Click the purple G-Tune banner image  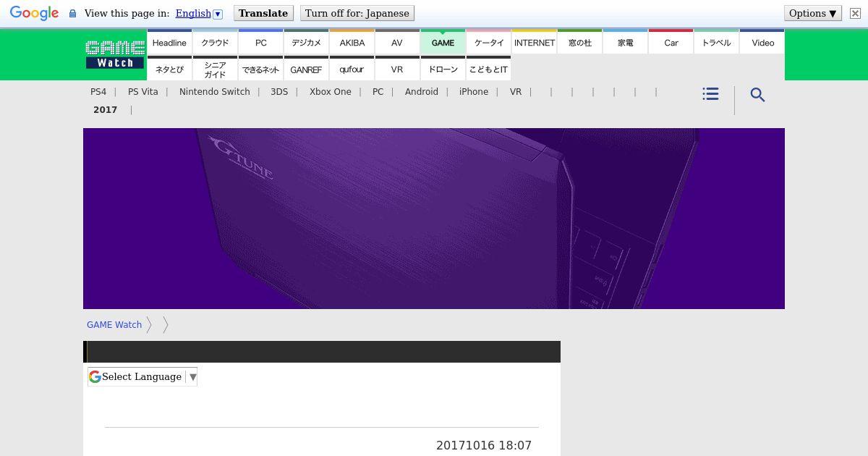(x=434, y=219)
